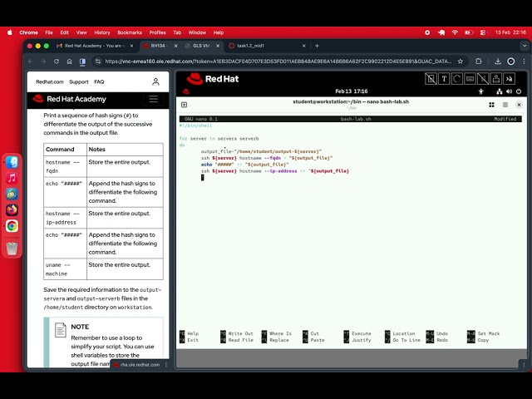Open Firefox from the Dock
Image resolution: width=532 pixels, height=399 pixels.
[12, 210]
